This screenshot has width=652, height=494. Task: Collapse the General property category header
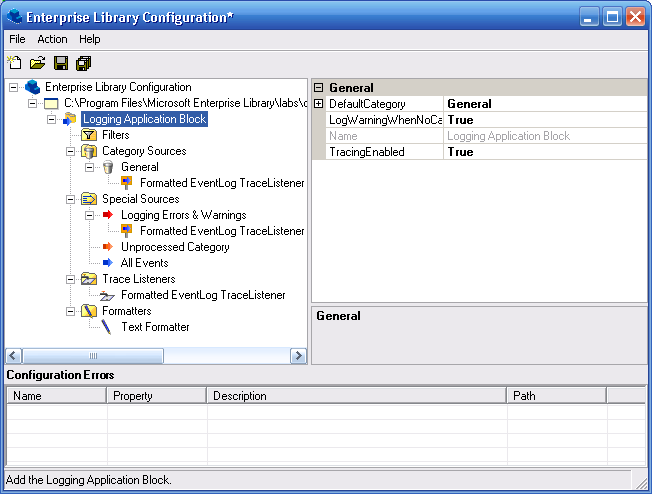point(319,88)
